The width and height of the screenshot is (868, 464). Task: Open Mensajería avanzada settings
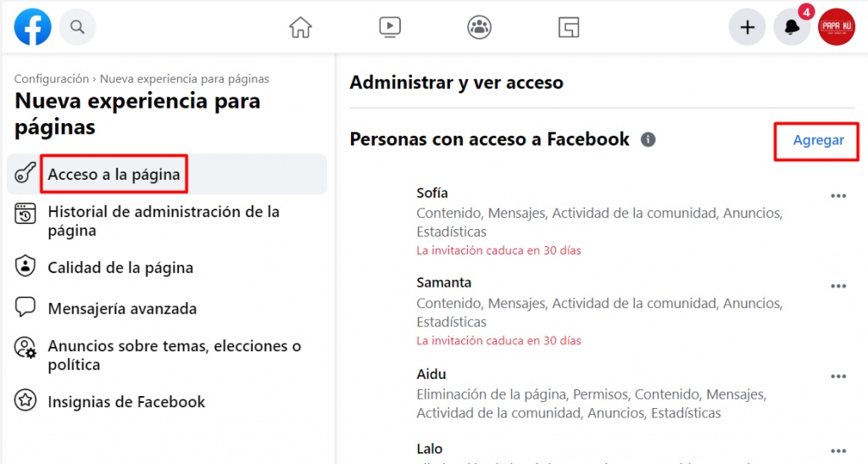pos(122,309)
